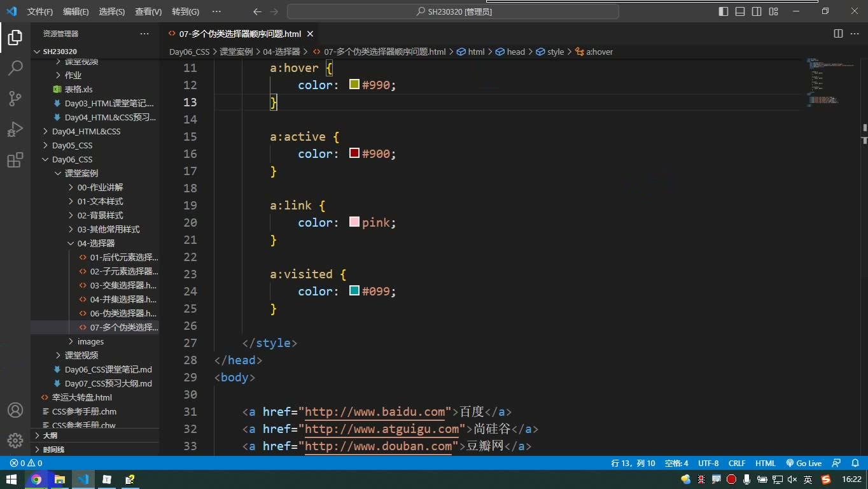Open Chrome from the Windows taskbar
Viewport: 868px width, 489px height.
[36, 479]
